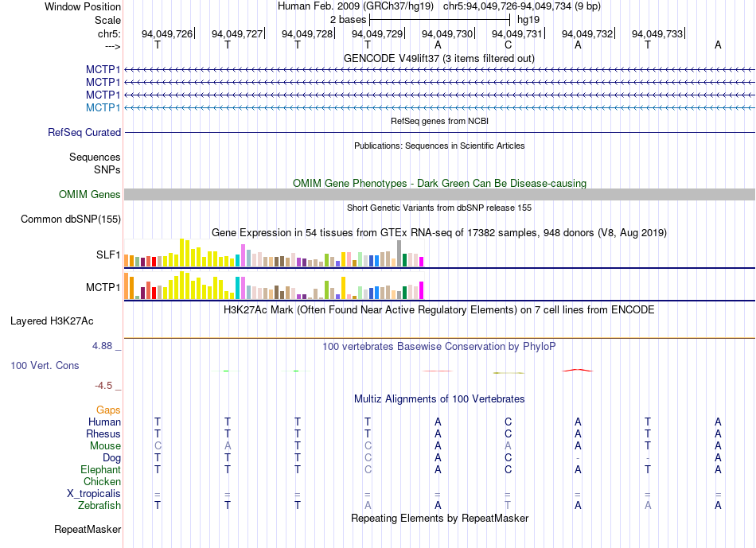
Task: Click the X_tropicalis species label
Action: [x=94, y=494]
